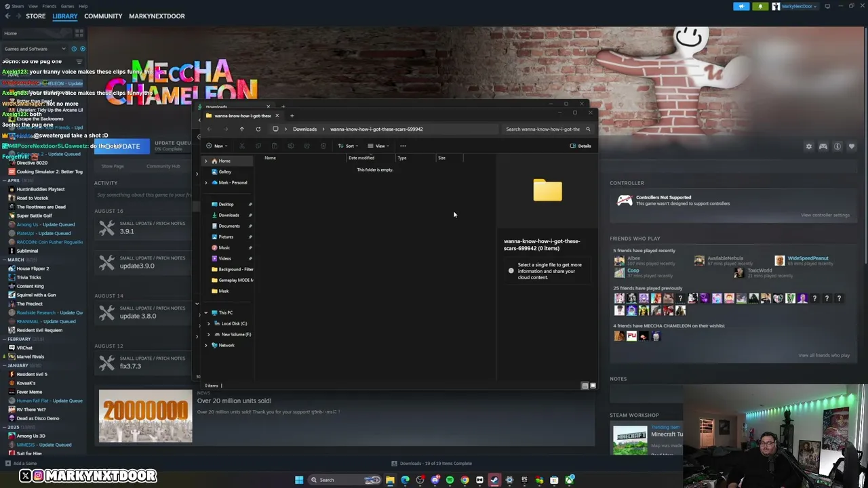Open Spotify from the taskbar
Viewport: 868px width, 488px height.
(x=450, y=480)
